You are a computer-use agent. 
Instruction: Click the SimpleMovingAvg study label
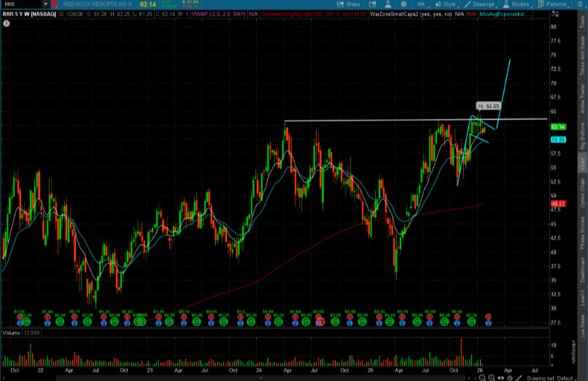(306, 15)
